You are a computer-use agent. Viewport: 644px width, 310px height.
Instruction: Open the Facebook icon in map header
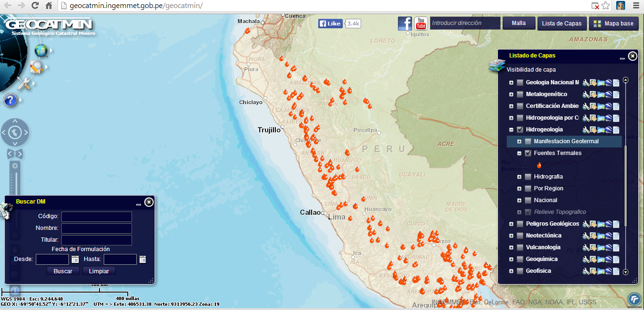(405, 23)
